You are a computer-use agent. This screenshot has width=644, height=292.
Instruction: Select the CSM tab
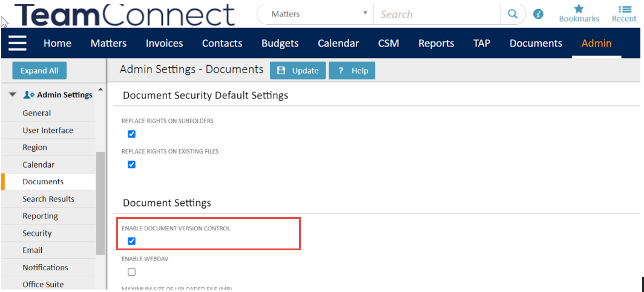[x=389, y=44]
